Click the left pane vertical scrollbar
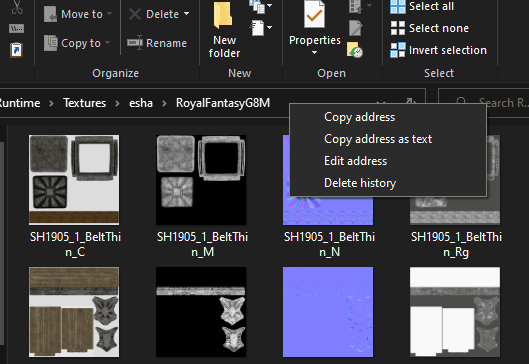529x364 pixels. pos(2,243)
